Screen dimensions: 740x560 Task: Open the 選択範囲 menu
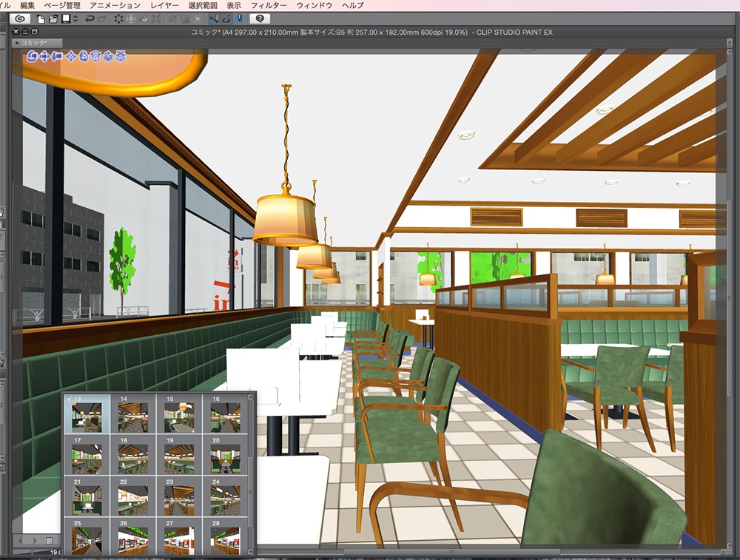click(203, 6)
